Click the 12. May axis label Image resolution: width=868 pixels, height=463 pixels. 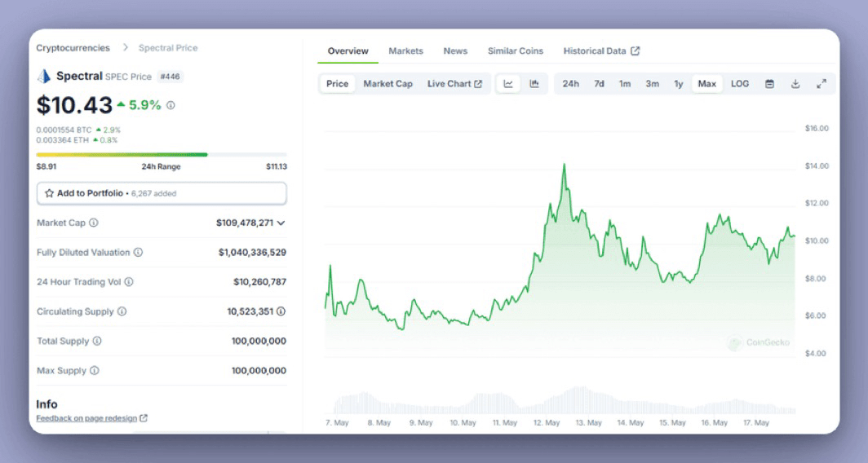pos(547,422)
